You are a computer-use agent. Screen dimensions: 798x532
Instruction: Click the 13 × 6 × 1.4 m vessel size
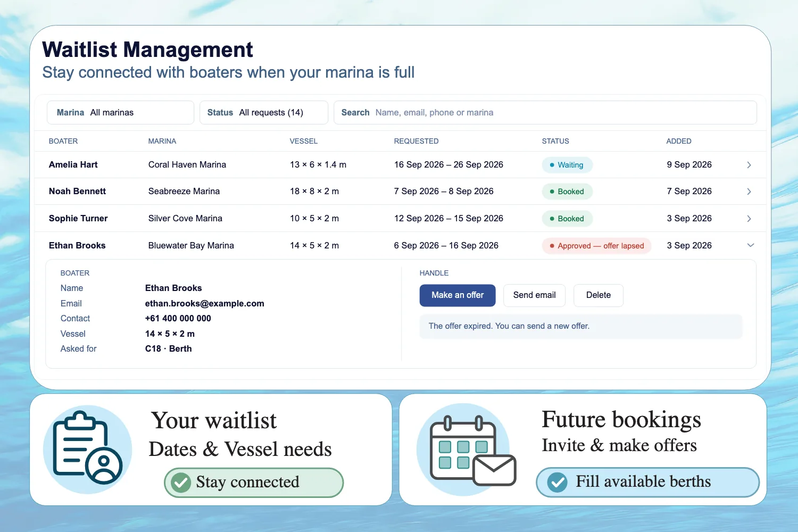pos(318,165)
